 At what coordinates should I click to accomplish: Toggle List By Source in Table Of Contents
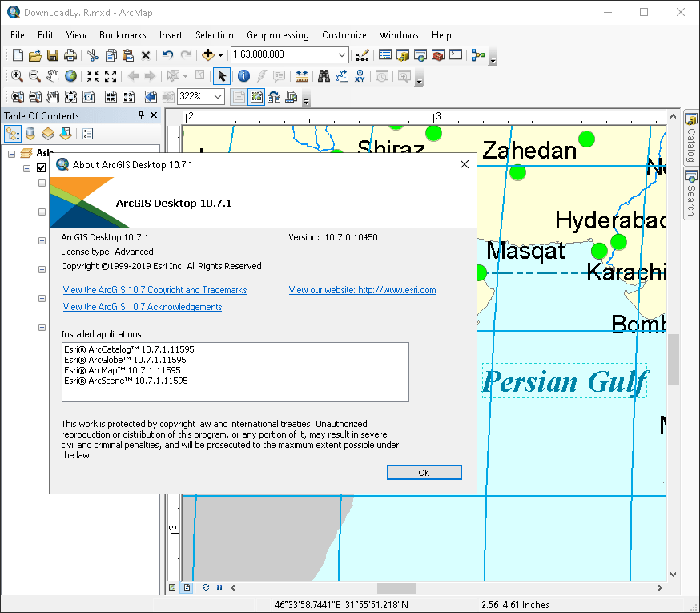[30, 134]
